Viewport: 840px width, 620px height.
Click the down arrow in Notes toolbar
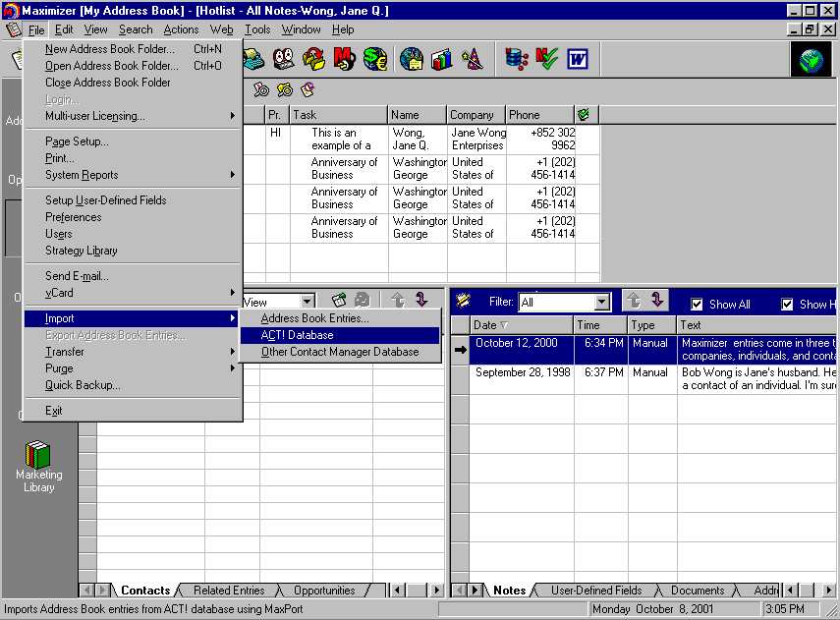658,302
